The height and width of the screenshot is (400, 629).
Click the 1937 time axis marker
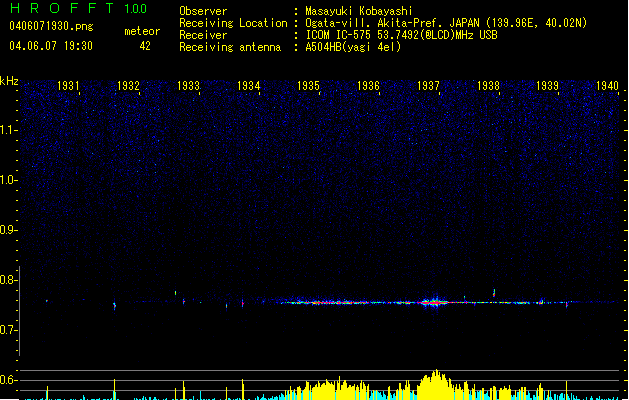[428, 86]
